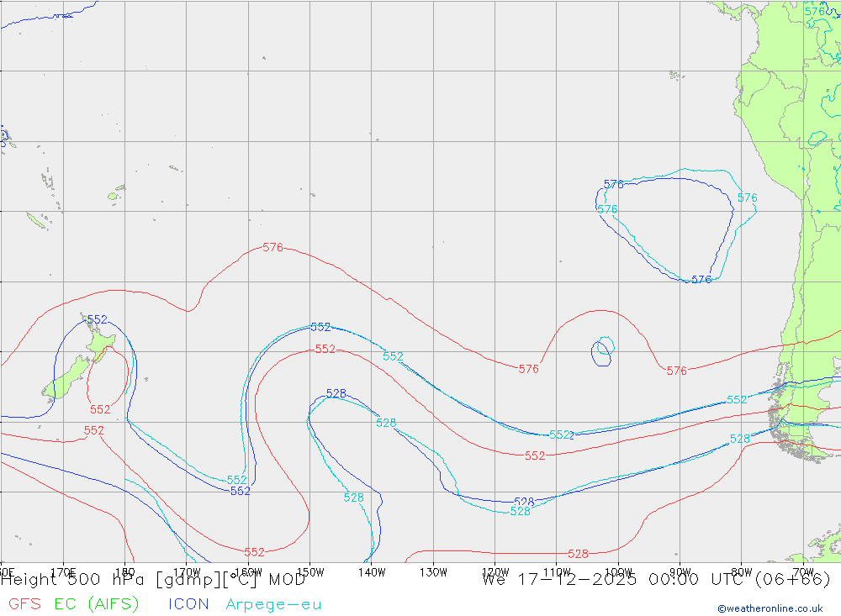Click the GFS legend label
Screen dimensions: 841x616
point(24,603)
